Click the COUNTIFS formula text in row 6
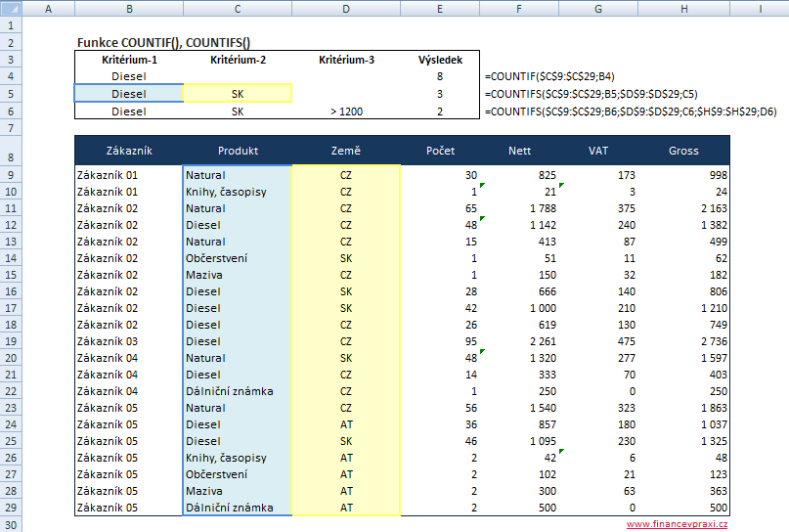 tap(631, 111)
